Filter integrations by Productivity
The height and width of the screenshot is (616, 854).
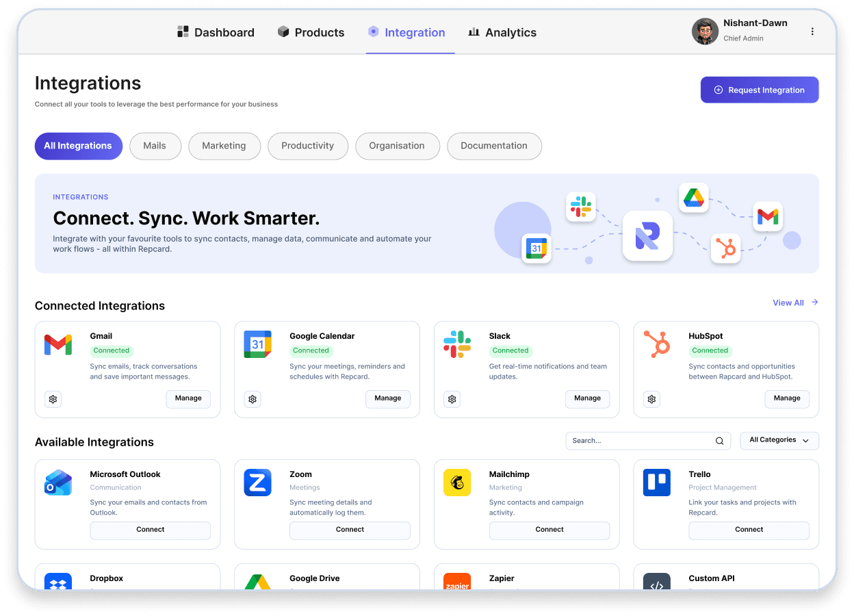pos(308,146)
